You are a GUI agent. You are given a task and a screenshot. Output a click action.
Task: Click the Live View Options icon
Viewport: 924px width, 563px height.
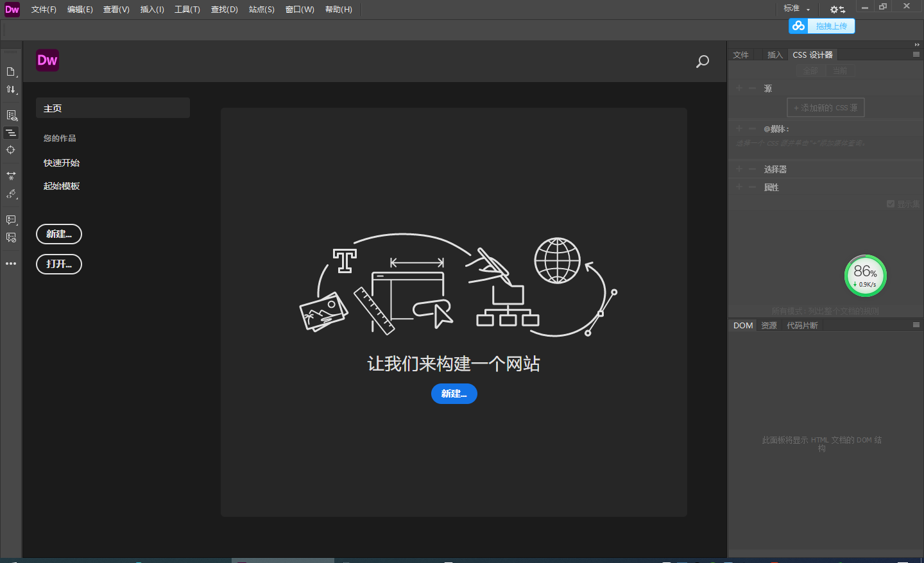point(11,115)
